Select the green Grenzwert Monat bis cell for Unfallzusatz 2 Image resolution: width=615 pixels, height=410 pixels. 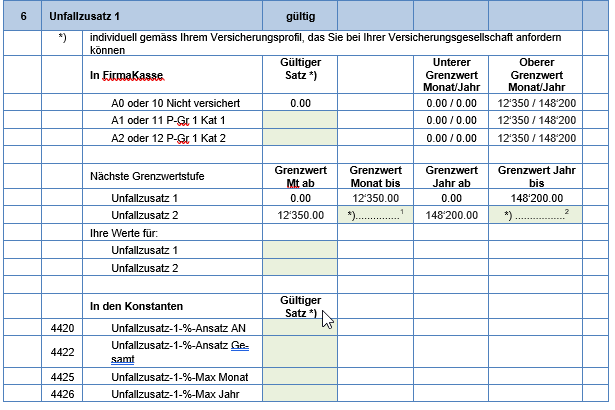[375, 215]
